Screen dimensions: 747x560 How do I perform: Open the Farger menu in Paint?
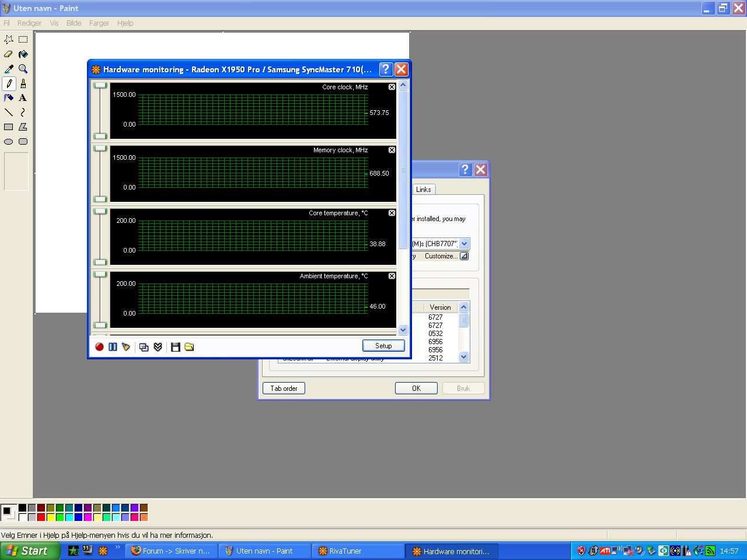pos(99,23)
